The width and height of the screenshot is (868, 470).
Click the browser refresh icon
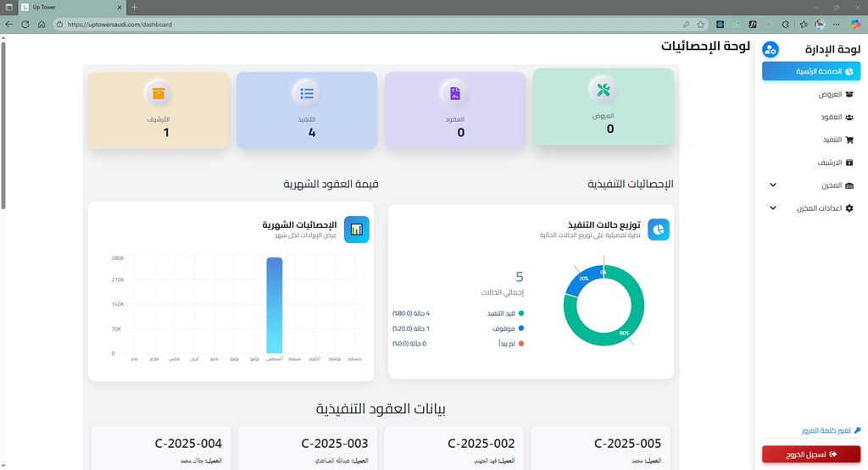tap(25, 25)
